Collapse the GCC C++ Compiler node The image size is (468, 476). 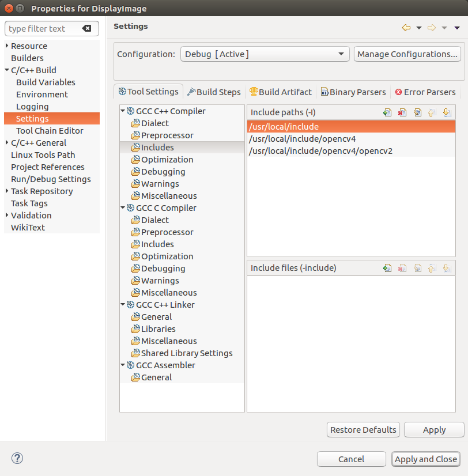[123, 111]
